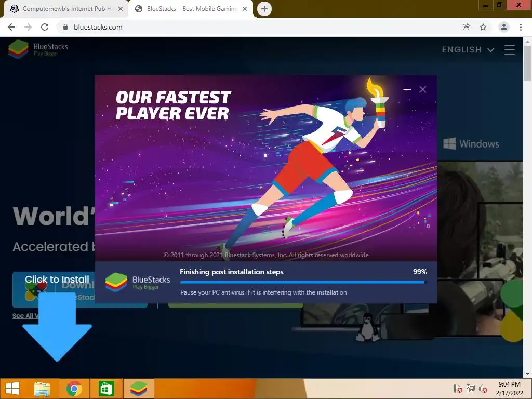Image resolution: width=532 pixels, height=399 pixels.
Task: Click the browser vertical scrollbar thumb
Action: click(x=527, y=63)
